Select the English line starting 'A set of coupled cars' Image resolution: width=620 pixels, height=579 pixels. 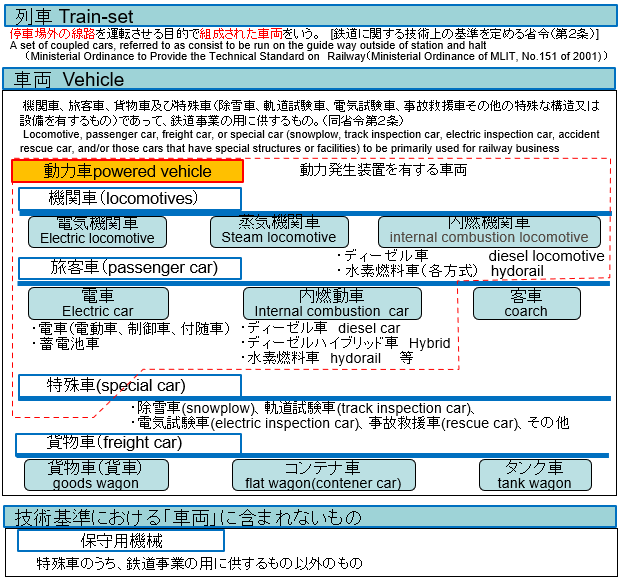[x=248, y=45]
